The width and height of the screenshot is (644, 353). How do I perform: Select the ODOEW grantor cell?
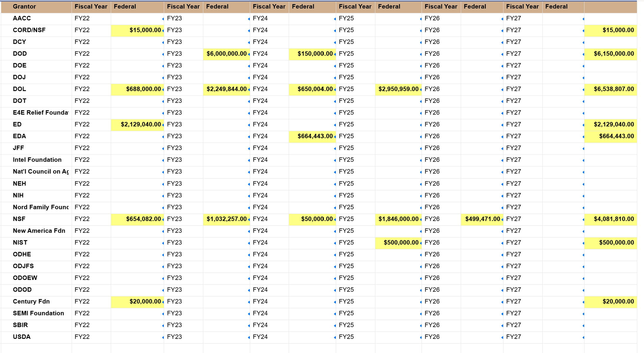[36, 278]
